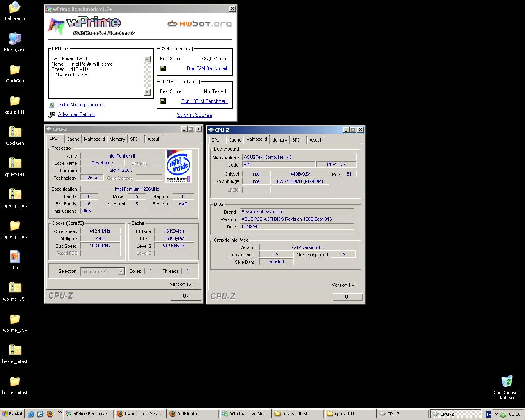Click the taskbar clock showing 03:10
Image resolution: width=525 pixels, height=420 pixels.
pos(515,414)
